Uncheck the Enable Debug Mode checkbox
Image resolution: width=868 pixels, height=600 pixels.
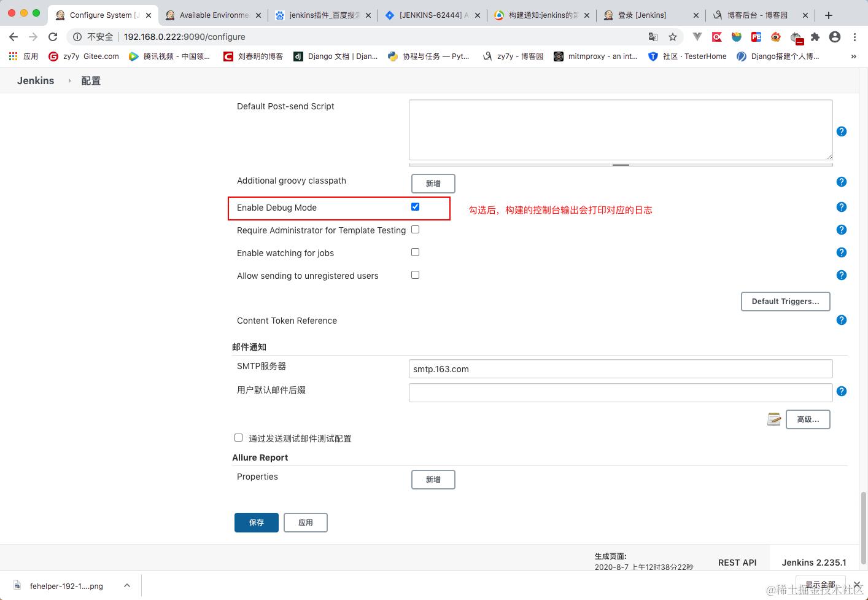(x=416, y=206)
